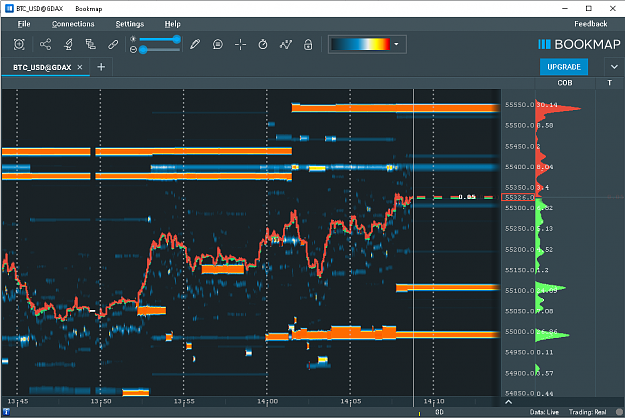Click the Trading: Real status text
Screen dimensions: 625x418
coord(588,412)
